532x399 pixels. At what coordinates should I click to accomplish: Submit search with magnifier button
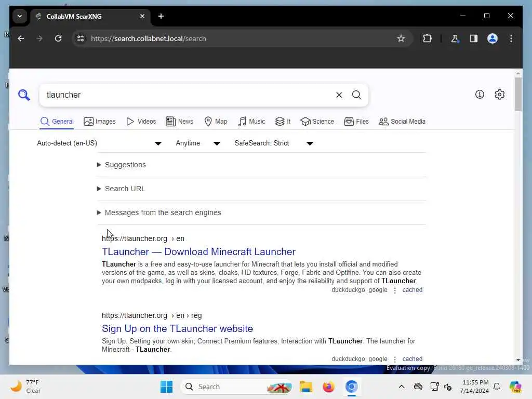pos(356,95)
